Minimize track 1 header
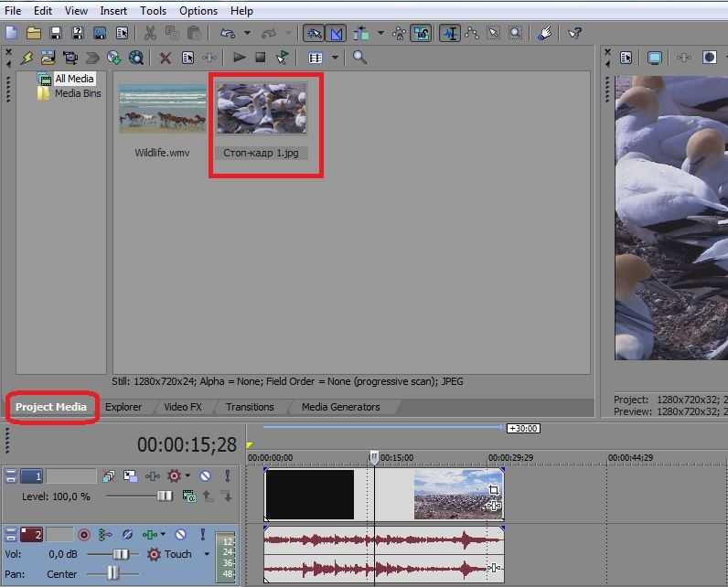 pos(11,475)
